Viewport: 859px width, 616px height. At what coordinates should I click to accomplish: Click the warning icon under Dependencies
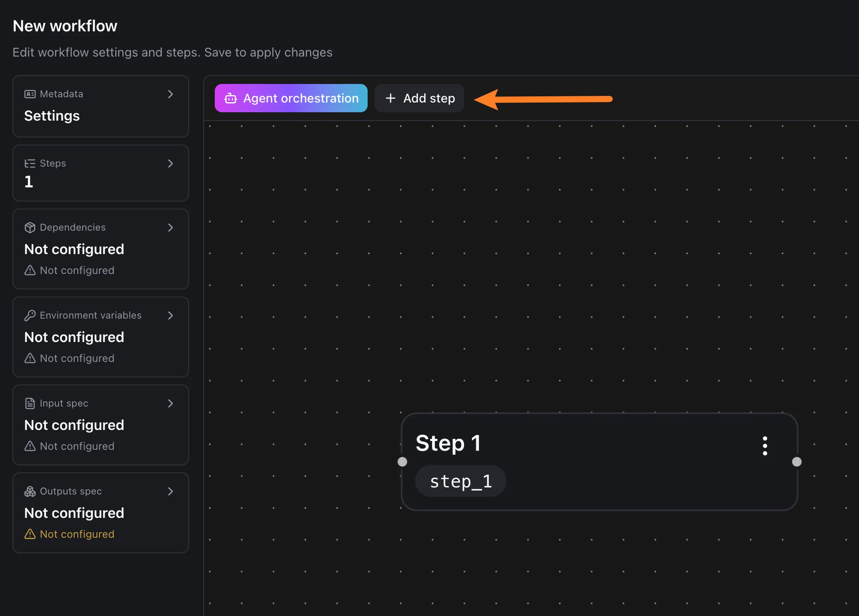[x=30, y=270]
